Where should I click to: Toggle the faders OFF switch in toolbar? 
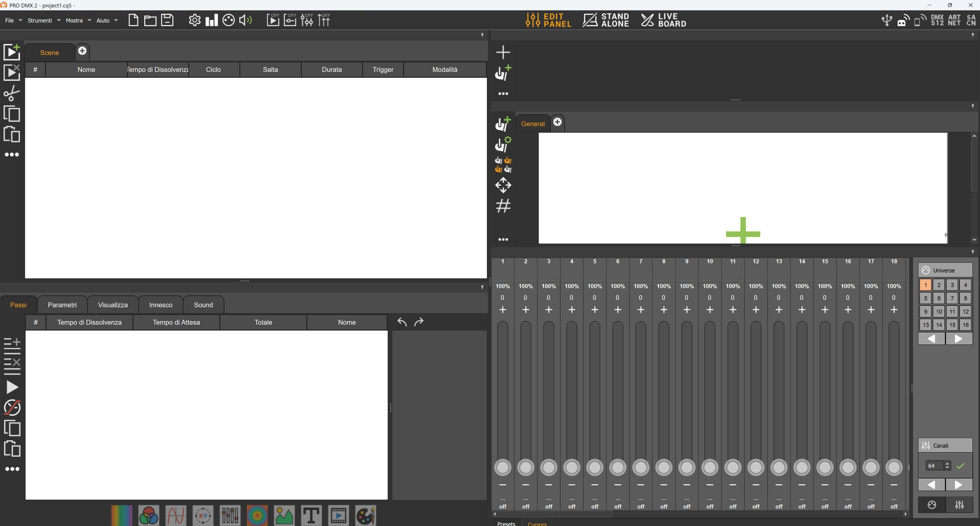(307, 20)
